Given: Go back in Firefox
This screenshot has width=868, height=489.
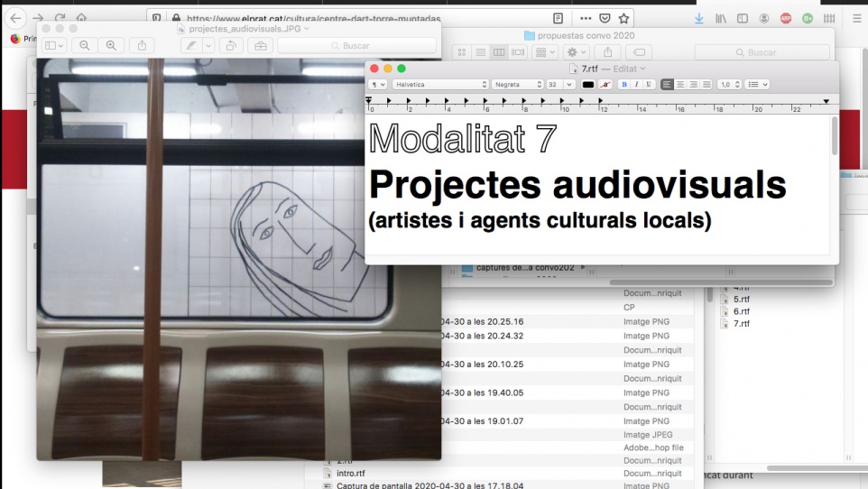Looking at the screenshot, I should [15, 18].
